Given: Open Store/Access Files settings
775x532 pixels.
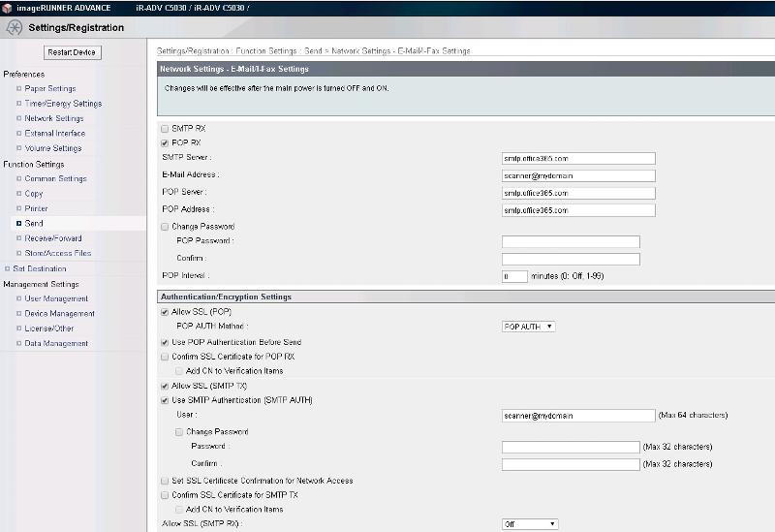Looking at the screenshot, I should coord(58,253).
